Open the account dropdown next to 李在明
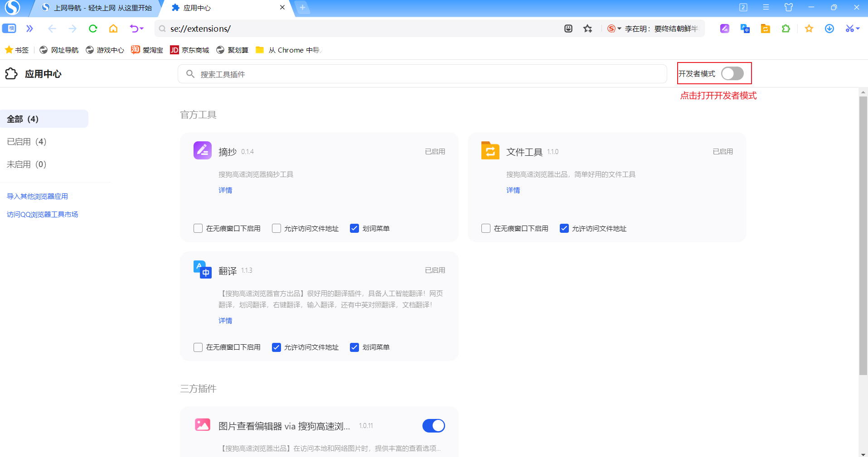Screen dimensions: 868x457 [620, 29]
